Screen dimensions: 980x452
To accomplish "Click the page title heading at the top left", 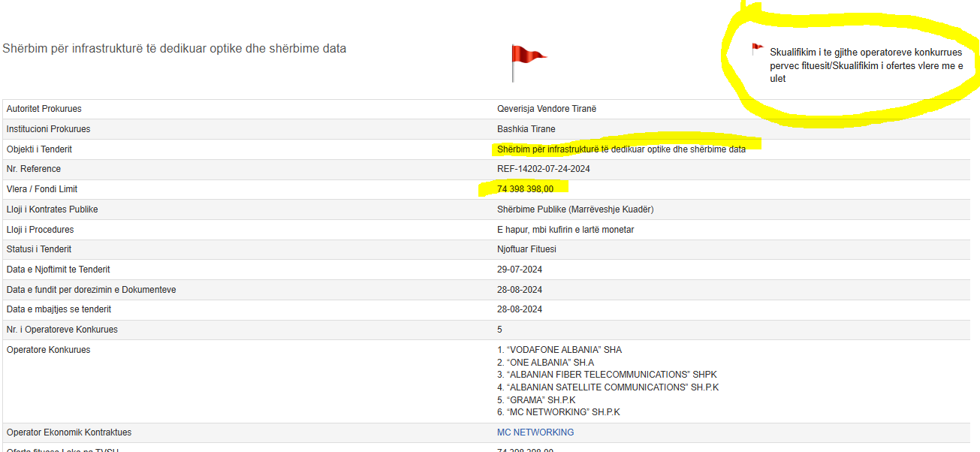I will (x=174, y=49).
